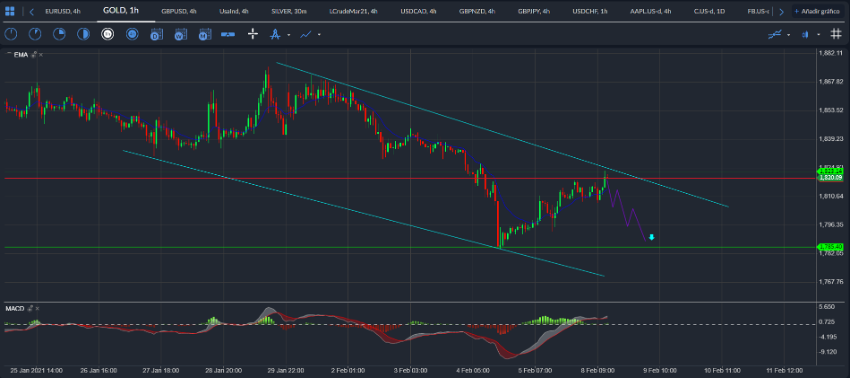Click the 8 Feb 09:00 time label
The height and width of the screenshot is (378, 850).
click(597, 370)
